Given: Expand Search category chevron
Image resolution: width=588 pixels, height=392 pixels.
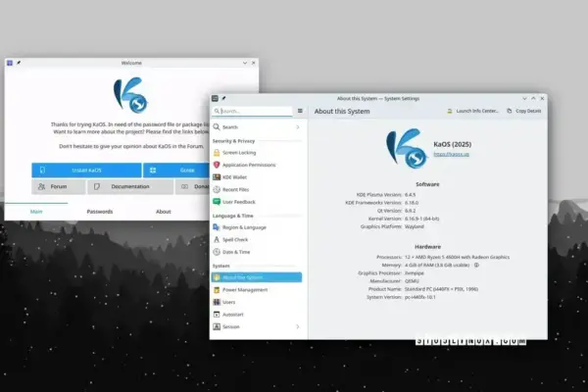Looking at the screenshot, I should point(298,127).
